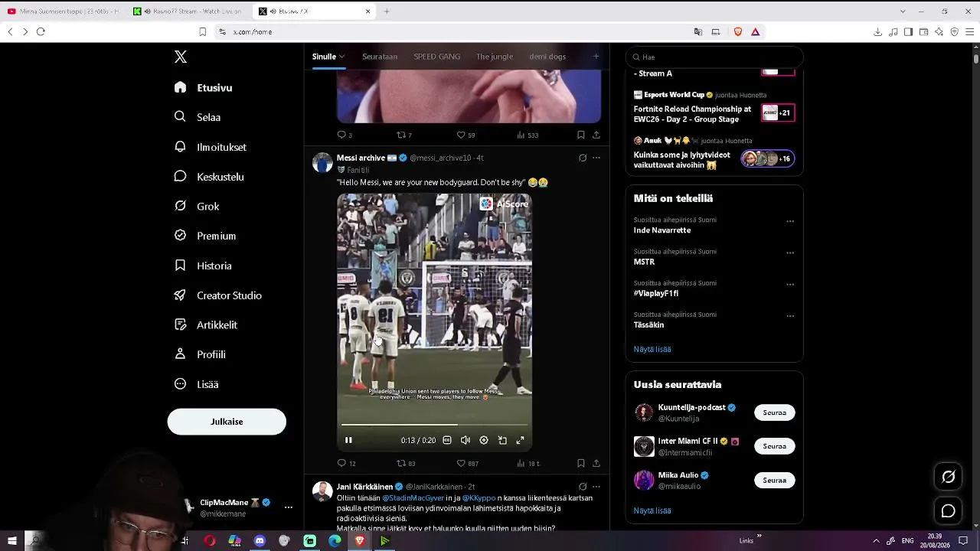Image resolution: width=980 pixels, height=551 pixels.
Task: Bookmark the Messi archive post
Action: 581,463
